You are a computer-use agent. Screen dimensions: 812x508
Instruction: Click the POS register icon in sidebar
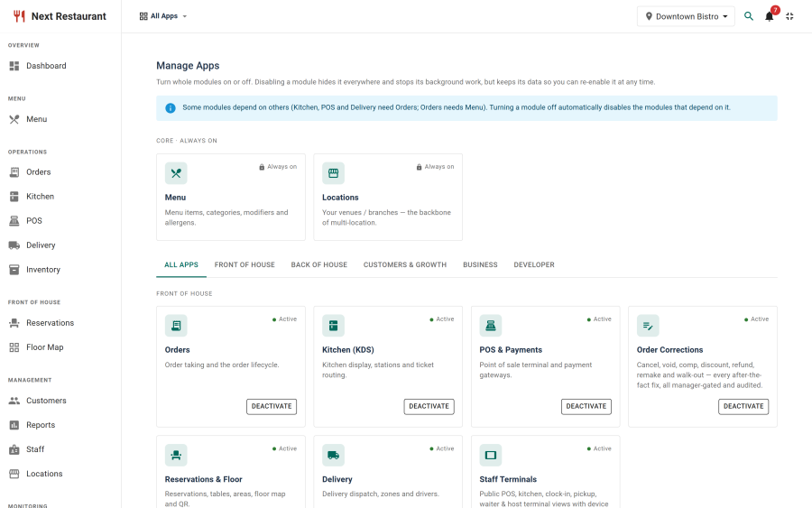(x=14, y=220)
